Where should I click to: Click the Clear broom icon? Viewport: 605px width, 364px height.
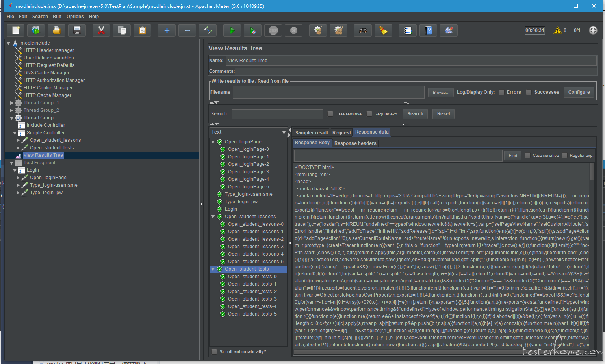[318, 30]
